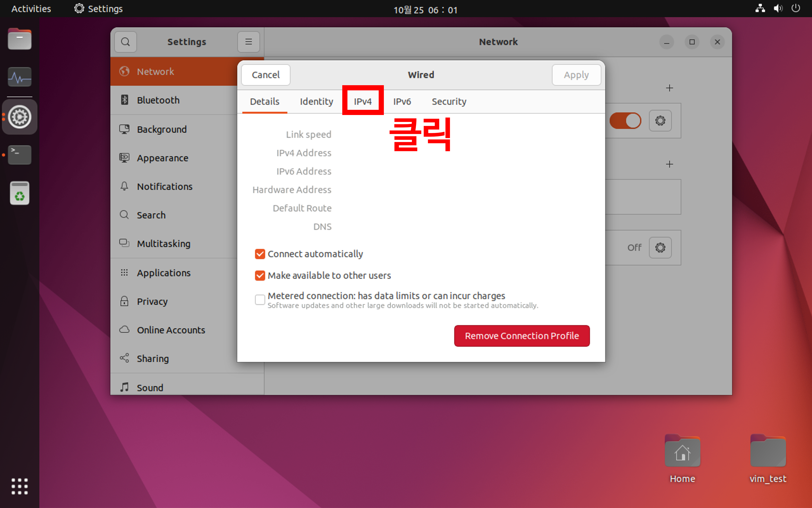Open the Security tab
Screen dimensions: 812x508
click(449, 101)
